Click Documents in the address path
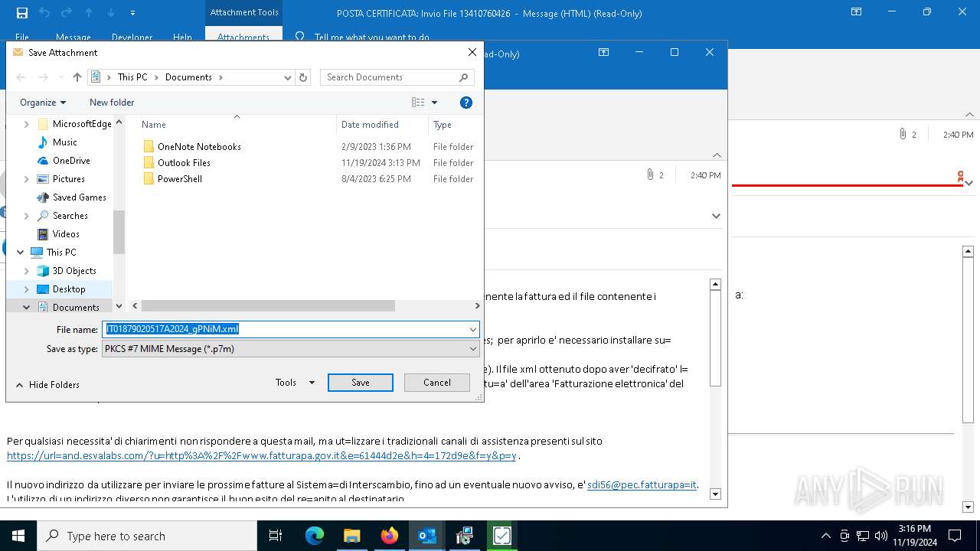Screen dimensions: 980x551 pos(188,77)
